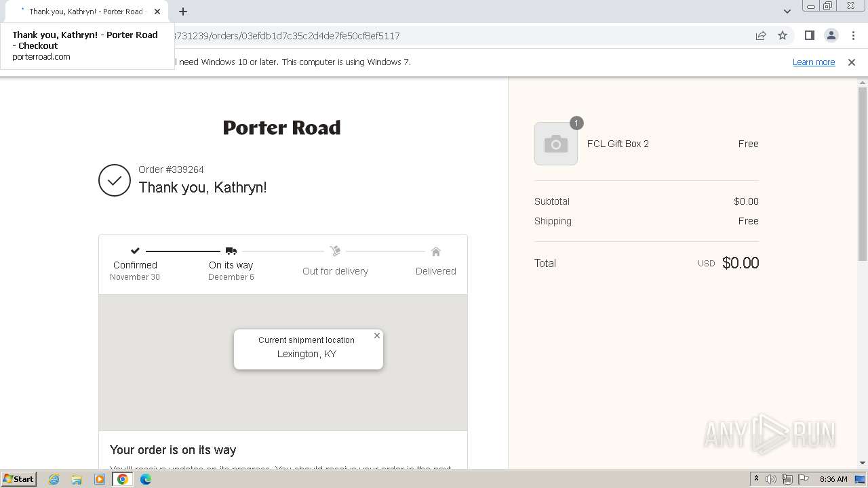Screen dimensions: 868x488
Task: Click the shipment map area
Action: tap(283, 363)
